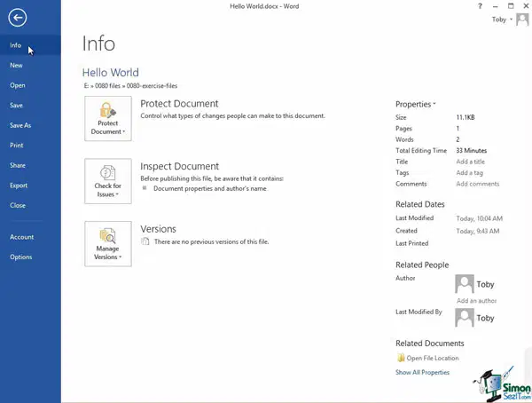Click the Last Modified 'Today, 10:04 AM' value
532x403 pixels.
pos(480,218)
